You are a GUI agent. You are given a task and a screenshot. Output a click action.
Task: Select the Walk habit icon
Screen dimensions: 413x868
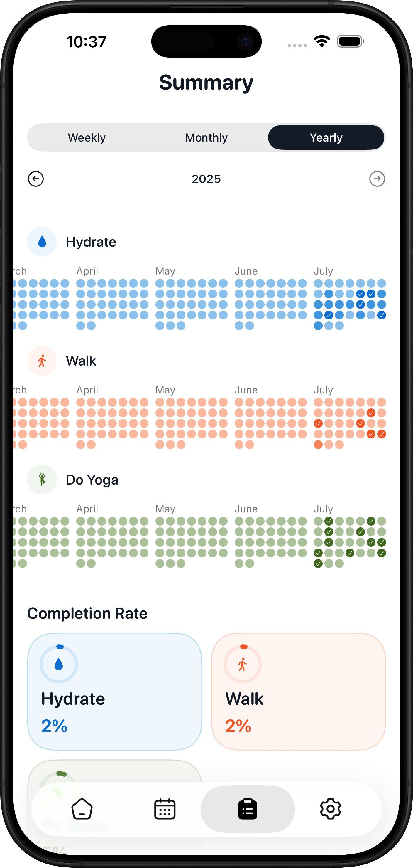42,360
